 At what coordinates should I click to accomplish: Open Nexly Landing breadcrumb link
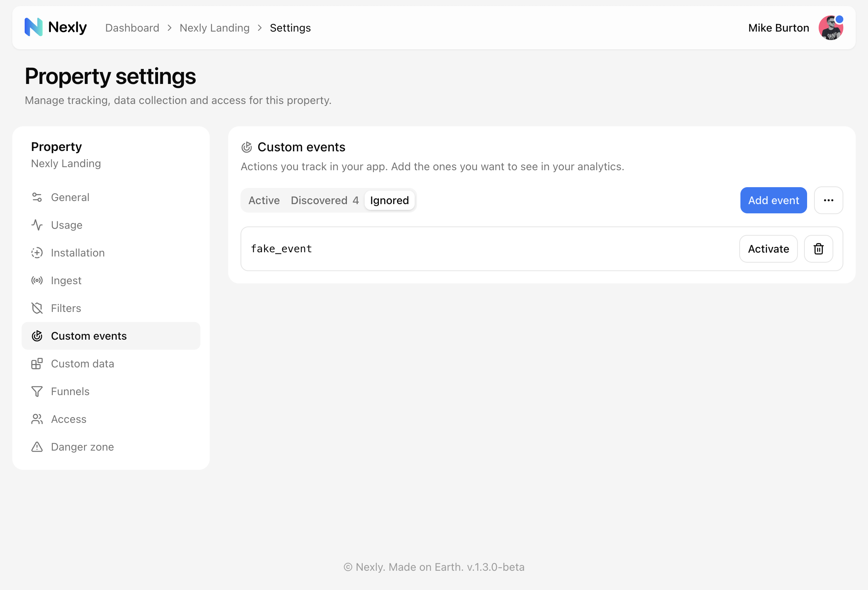coord(215,28)
